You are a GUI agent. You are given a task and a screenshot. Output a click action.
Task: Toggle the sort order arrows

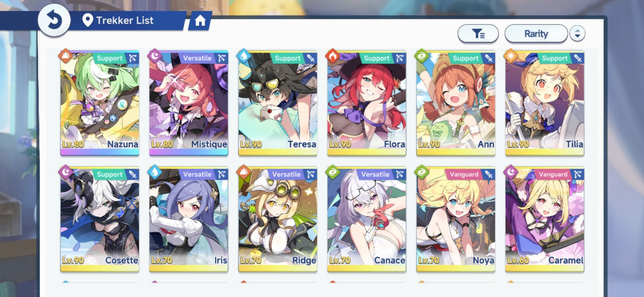pyautogui.click(x=578, y=34)
